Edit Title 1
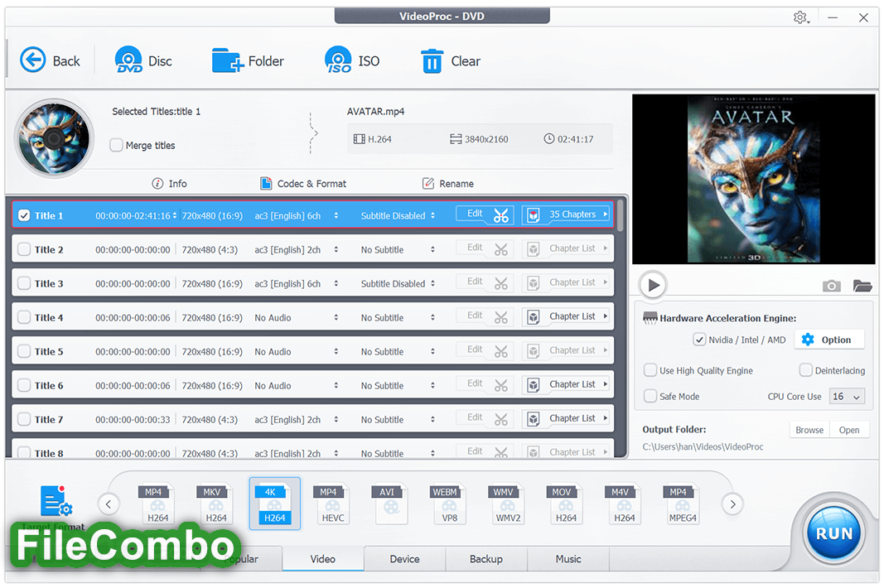 pos(475,214)
